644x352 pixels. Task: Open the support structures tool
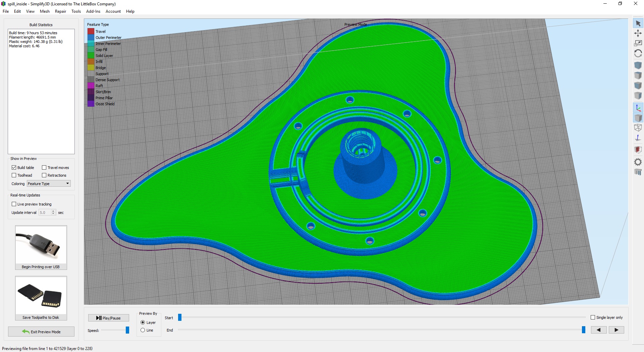click(x=638, y=172)
